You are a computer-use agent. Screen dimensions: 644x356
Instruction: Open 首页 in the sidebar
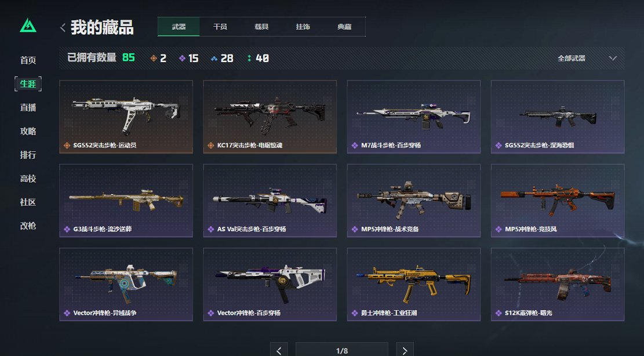tap(28, 60)
